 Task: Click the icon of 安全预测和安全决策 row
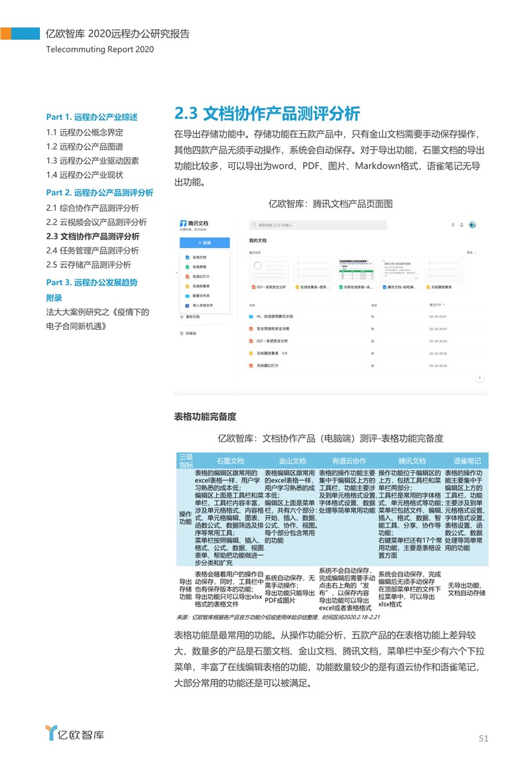pos(252,328)
